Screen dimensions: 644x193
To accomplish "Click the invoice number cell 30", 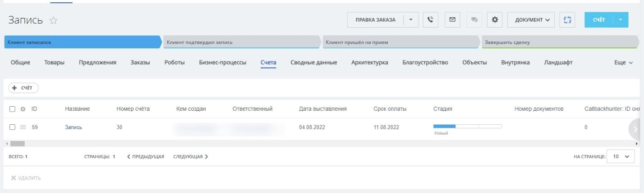I will point(120,127).
